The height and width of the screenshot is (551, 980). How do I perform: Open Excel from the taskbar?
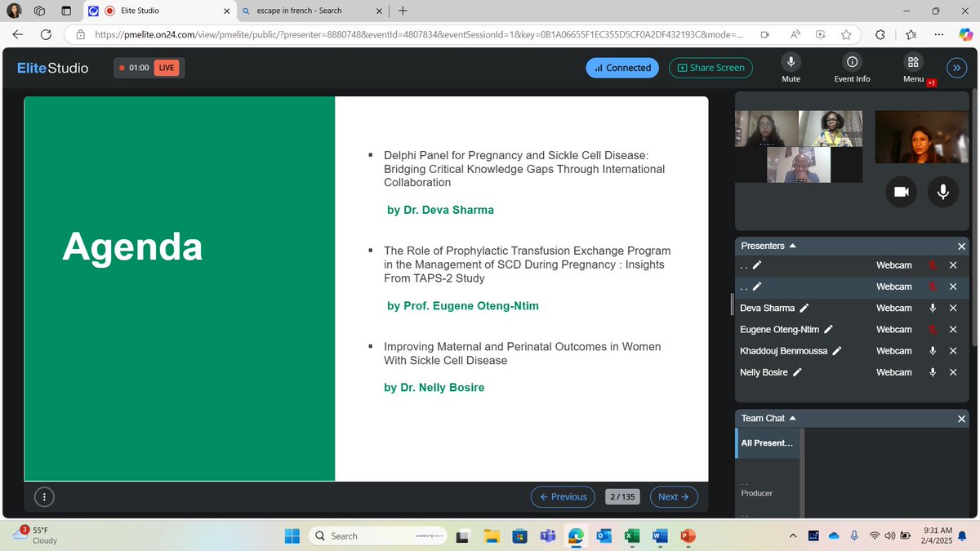(631, 535)
